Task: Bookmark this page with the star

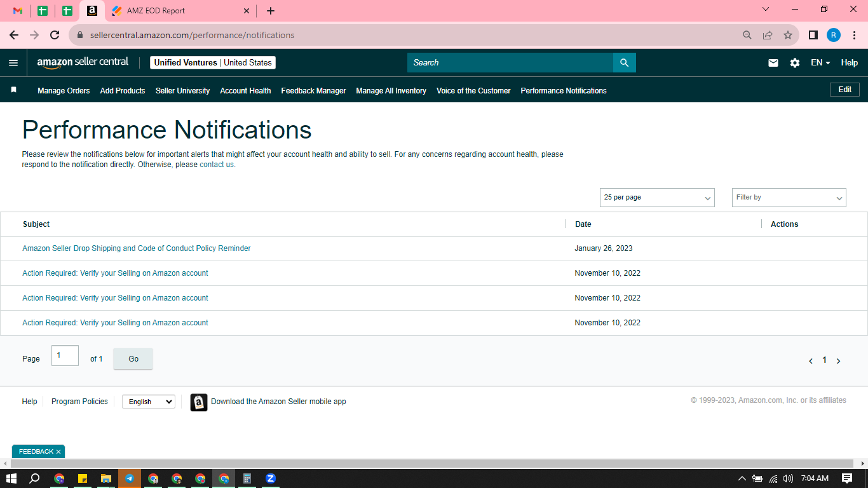Action: (788, 35)
